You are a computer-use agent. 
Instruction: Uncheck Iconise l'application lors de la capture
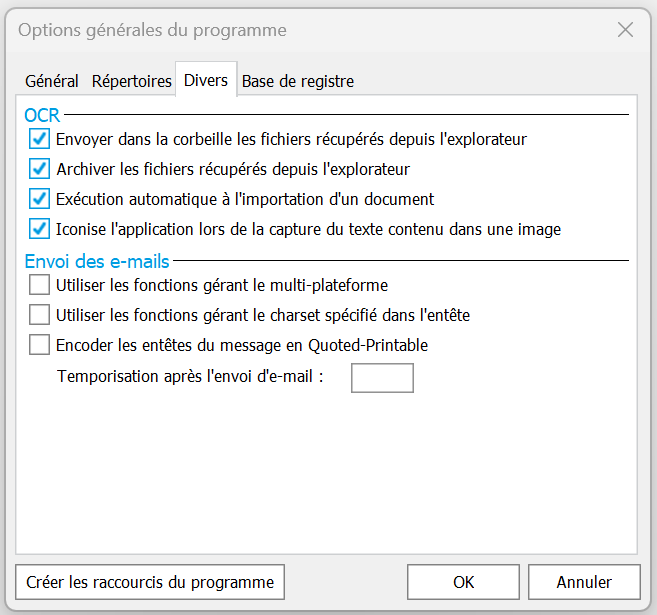tap(40, 229)
